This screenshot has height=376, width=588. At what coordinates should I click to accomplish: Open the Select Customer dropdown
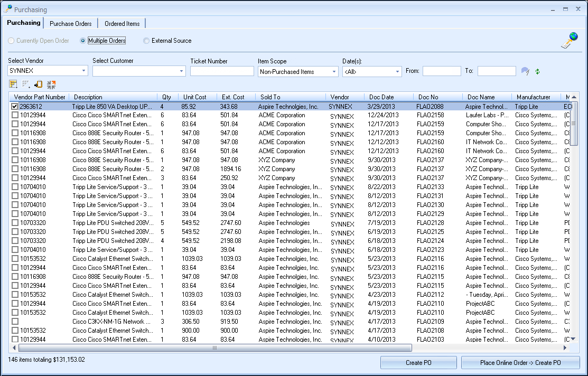(182, 71)
